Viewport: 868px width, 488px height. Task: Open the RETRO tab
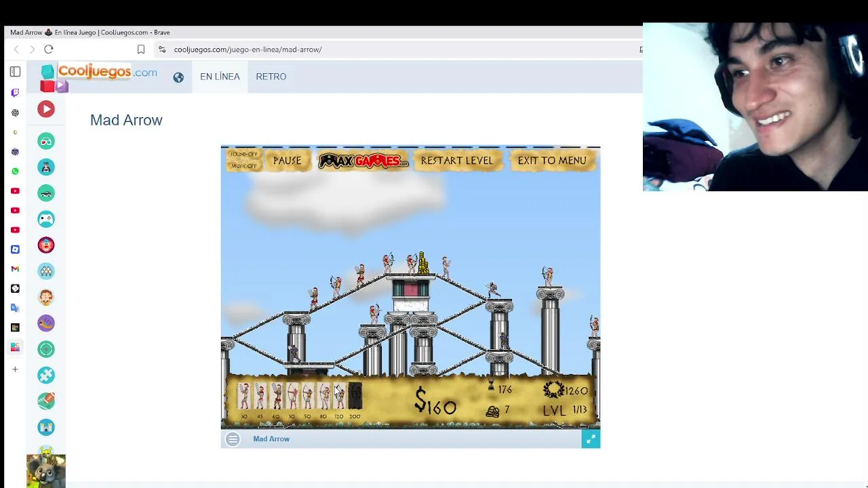271,77
